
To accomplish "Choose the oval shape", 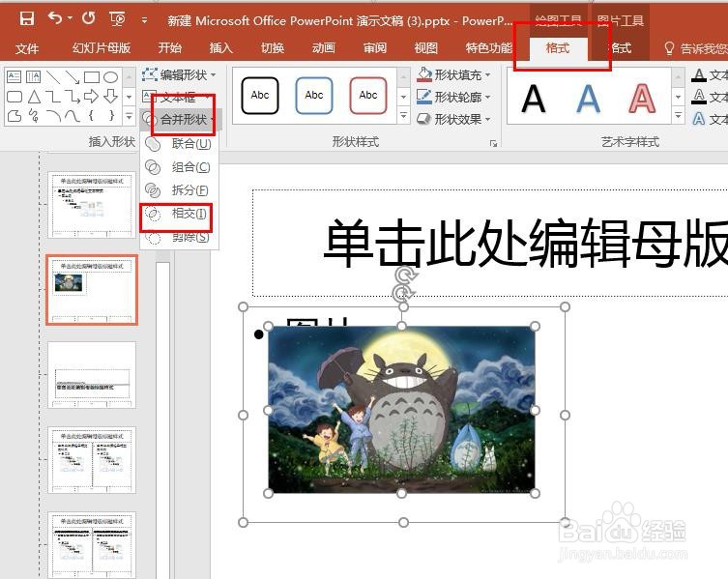I will (110, 77).
